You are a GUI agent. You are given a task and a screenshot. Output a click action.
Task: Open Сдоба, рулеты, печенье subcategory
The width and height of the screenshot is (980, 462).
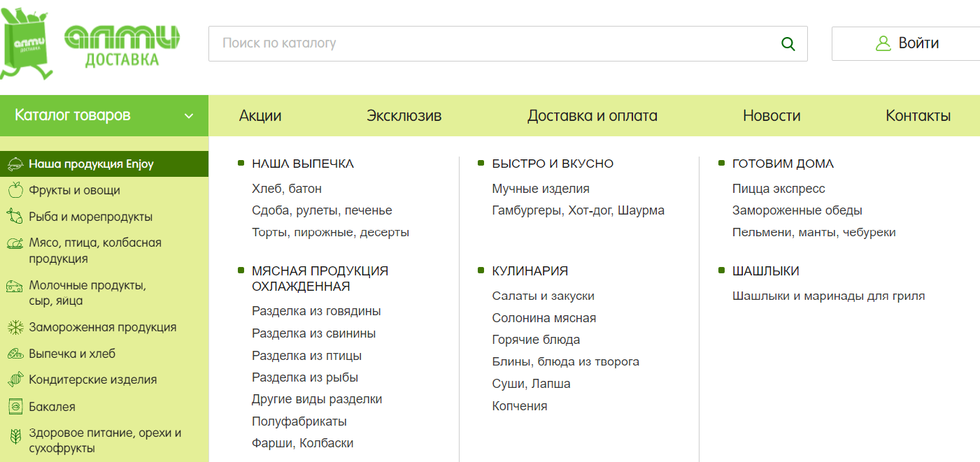click(x=322, y=210)
